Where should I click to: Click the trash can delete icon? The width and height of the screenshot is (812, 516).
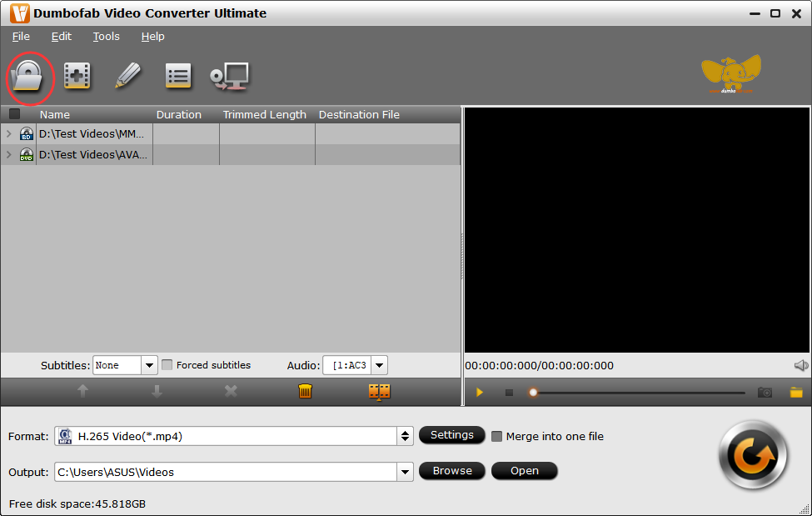tap(306, 392)
